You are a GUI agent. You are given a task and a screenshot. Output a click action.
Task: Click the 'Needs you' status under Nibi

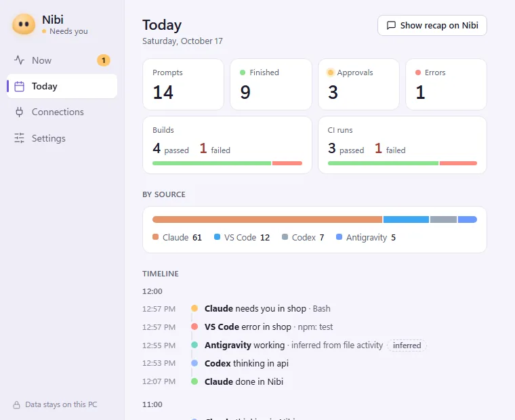(x=65, y=31)
